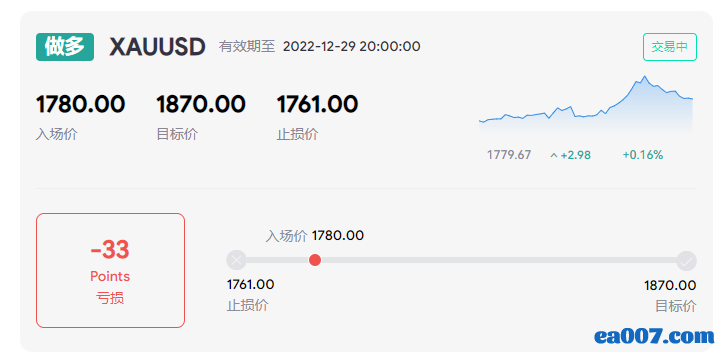Click the target checkmark circle icon
This screenshot has width=724, height=360.
[687, 261]
